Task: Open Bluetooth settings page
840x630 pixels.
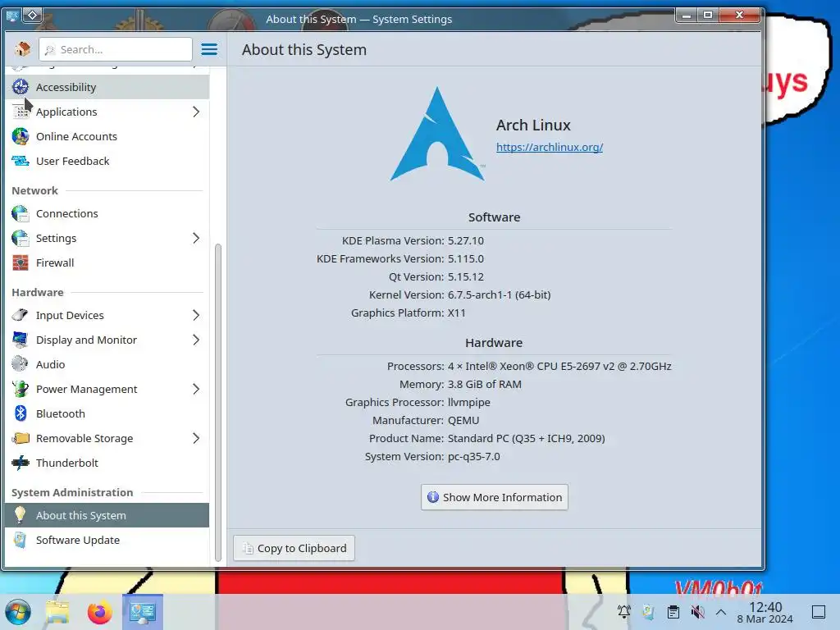Action: click(107, 413)
